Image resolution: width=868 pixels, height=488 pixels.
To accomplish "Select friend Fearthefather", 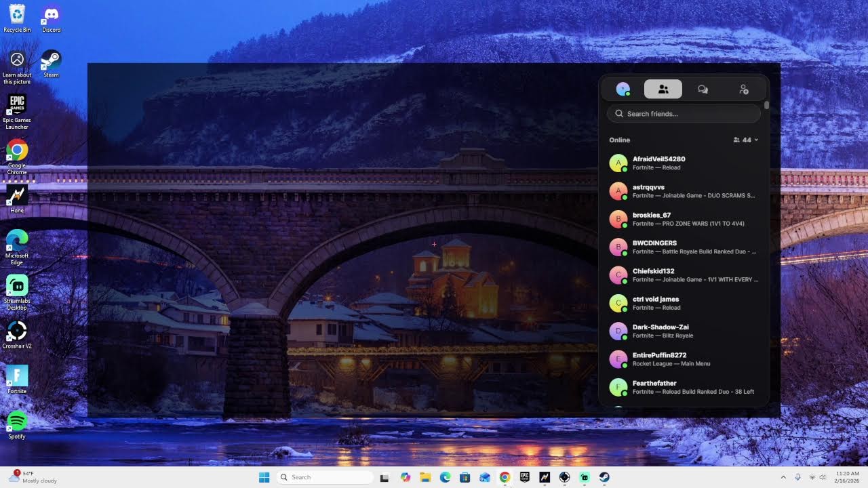I will pos(684,387).
